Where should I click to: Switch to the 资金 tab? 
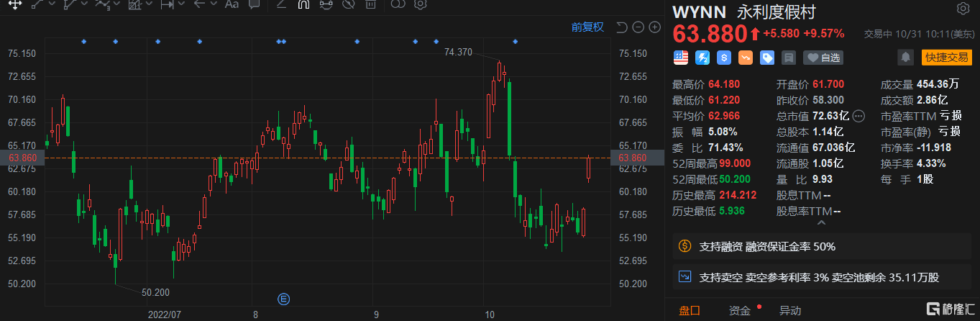740,310
